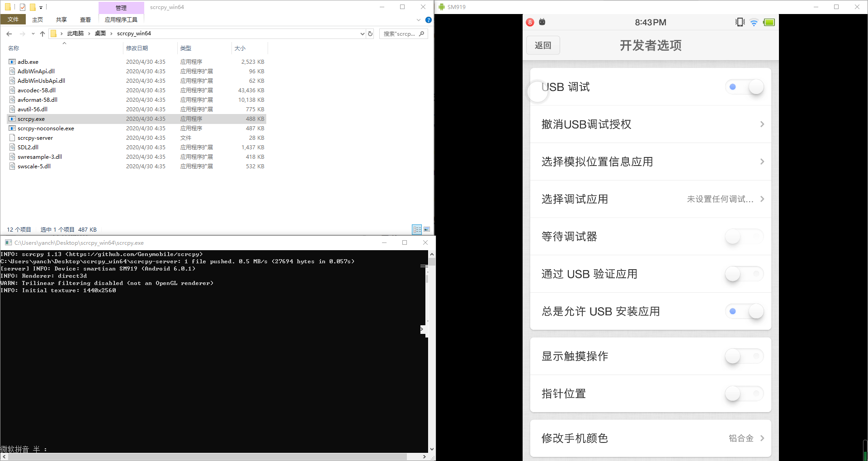The height and width of the screenshot is (461, 868).
Task: Refresh the scrcpy_win64 folder view
Action: click(x=370, y=33)
